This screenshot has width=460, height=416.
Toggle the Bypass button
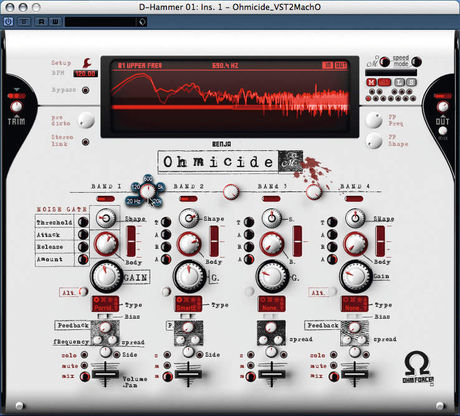pos(86,90)
